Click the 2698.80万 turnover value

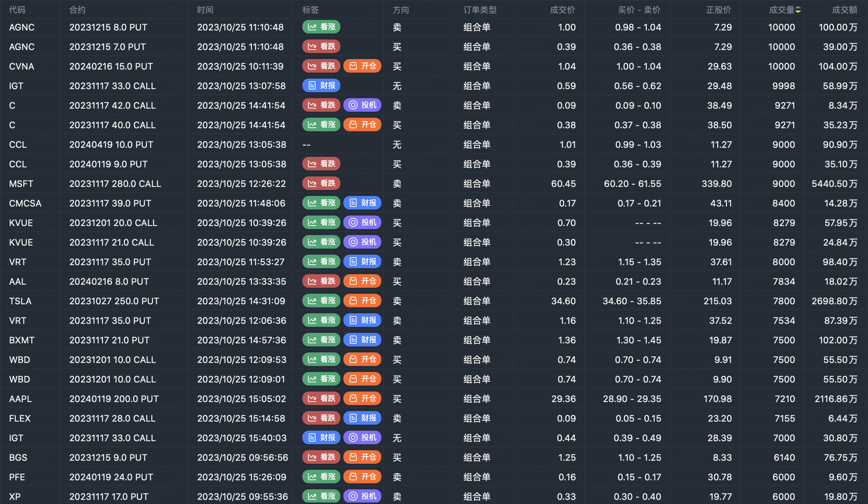[835, 301]
